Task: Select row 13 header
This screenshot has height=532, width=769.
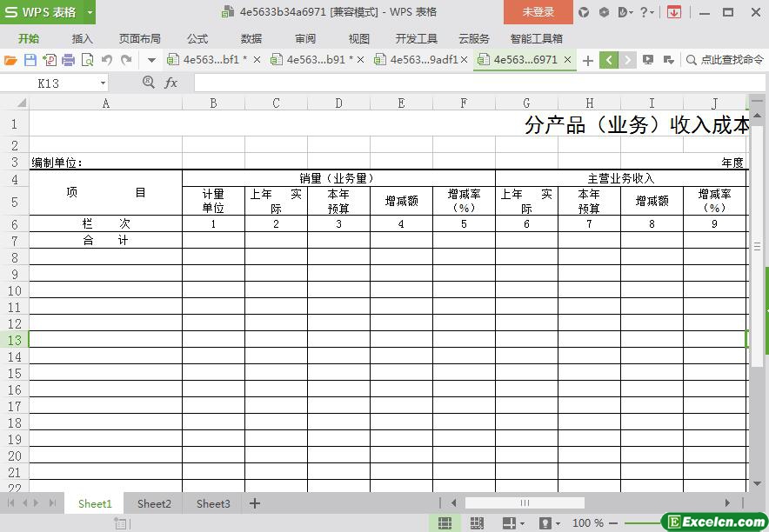Action: click(15, 340)
